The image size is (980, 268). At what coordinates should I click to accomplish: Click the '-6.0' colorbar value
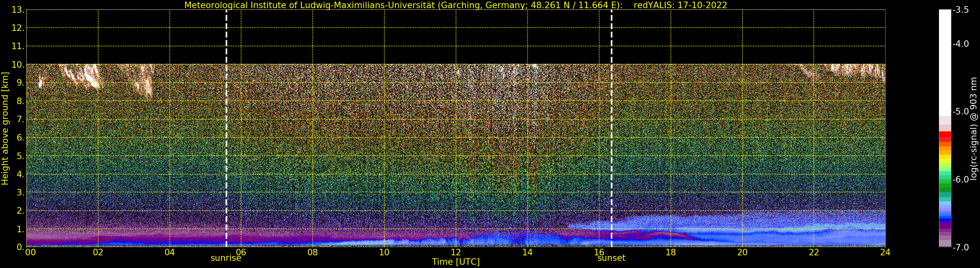960,180
